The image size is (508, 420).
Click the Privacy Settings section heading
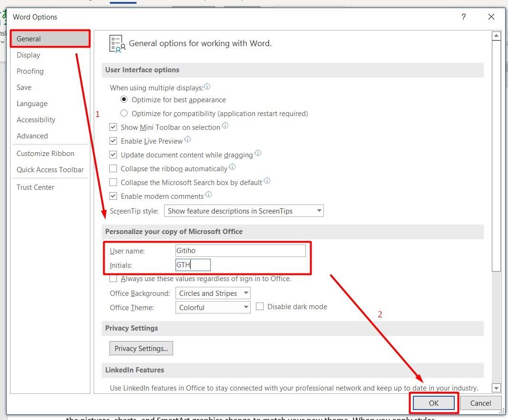pos(132,328)
